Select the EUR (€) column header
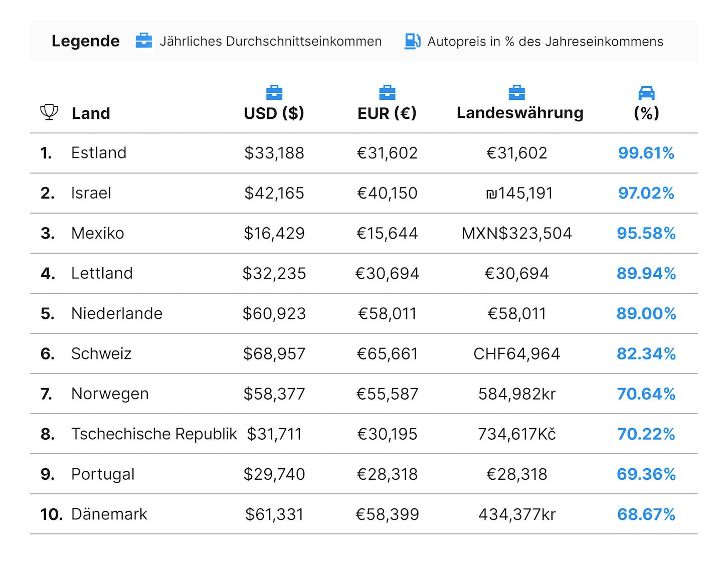 (x=387, y=113)
